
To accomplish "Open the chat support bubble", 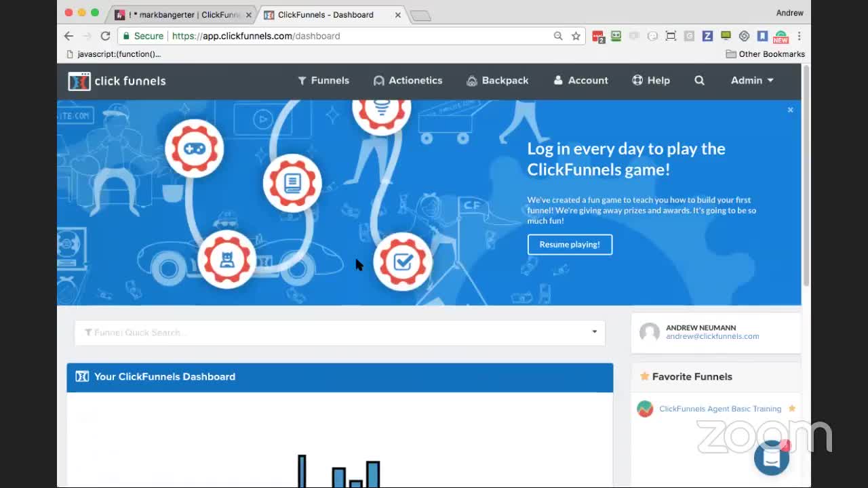I will click(772, 457).
